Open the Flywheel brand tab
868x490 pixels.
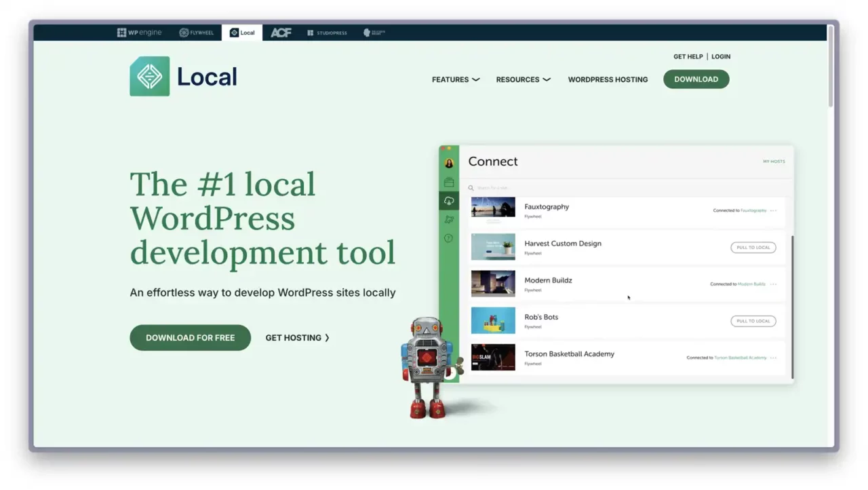(196, 33)
